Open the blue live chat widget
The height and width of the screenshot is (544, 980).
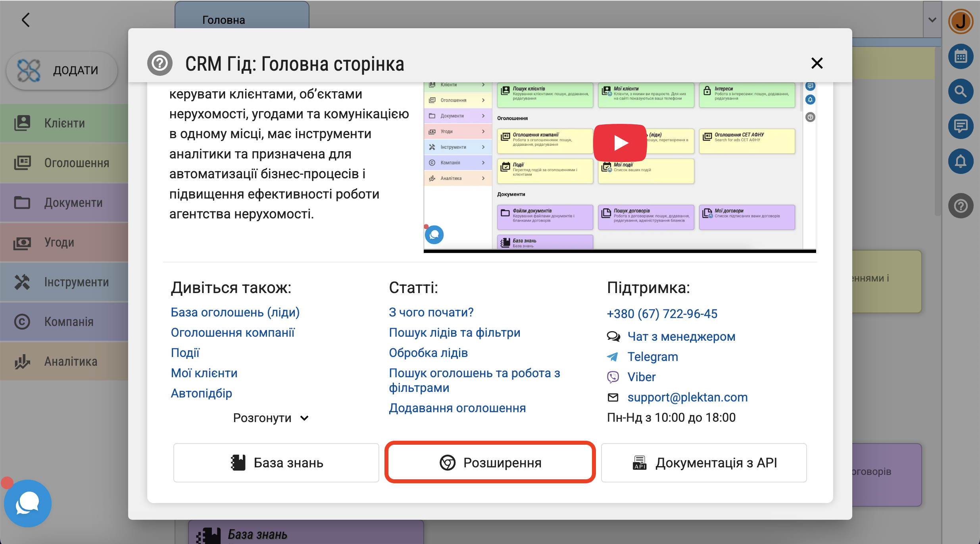coord(27,503)
